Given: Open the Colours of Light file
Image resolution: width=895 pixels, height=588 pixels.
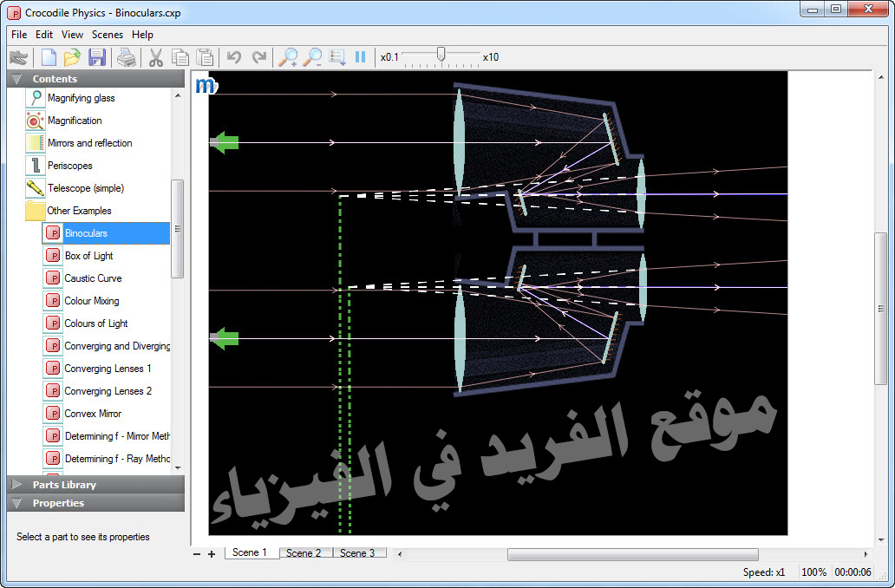Looking at the screenshot, I should coord(96,323).
